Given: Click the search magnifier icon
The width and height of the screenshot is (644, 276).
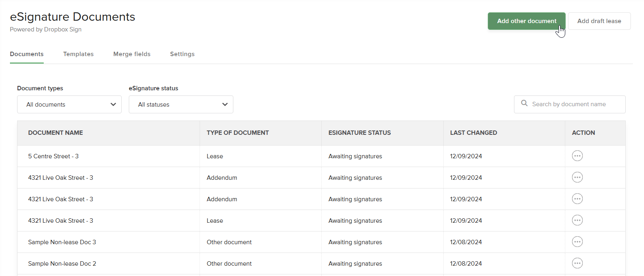Looking at the screenshot, I should click(524, 103).
